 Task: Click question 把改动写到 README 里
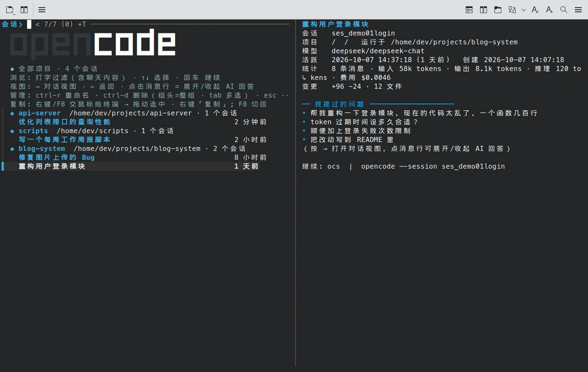[352, 139]
